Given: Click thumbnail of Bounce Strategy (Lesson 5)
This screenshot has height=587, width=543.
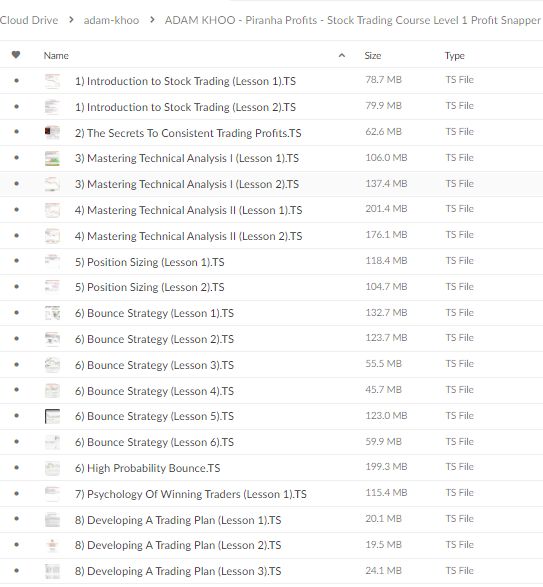Looking at the screenshot, I should [52, 416].
